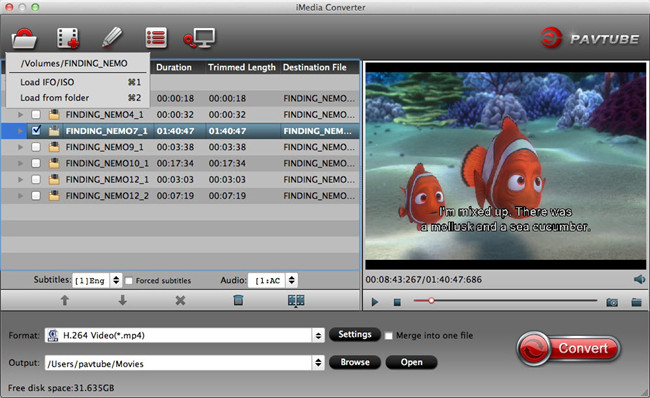The width and height of the screenshot is (650, 398).
Task: Click the 00:08:43:267/01:40:47:686 timecode
Action: 424,280
